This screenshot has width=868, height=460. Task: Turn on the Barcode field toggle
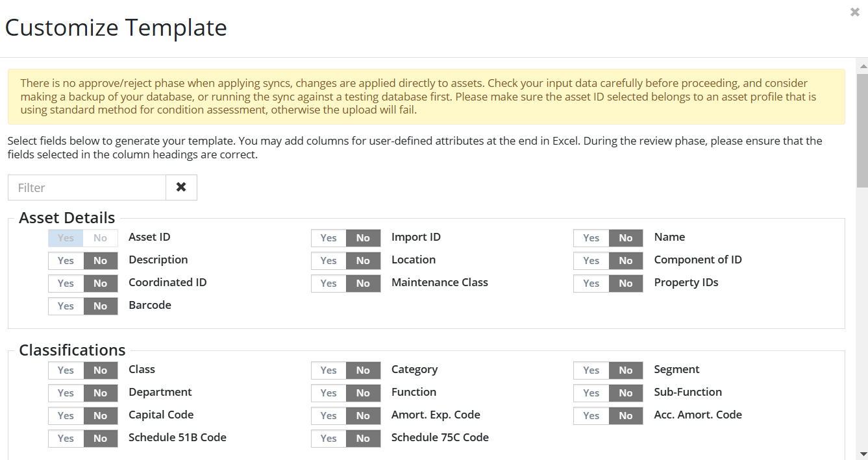tap(66, 306)
